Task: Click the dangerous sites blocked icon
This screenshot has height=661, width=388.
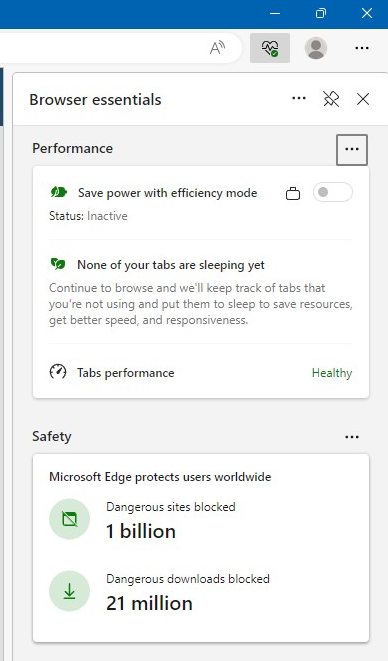Action: (70, 519)
